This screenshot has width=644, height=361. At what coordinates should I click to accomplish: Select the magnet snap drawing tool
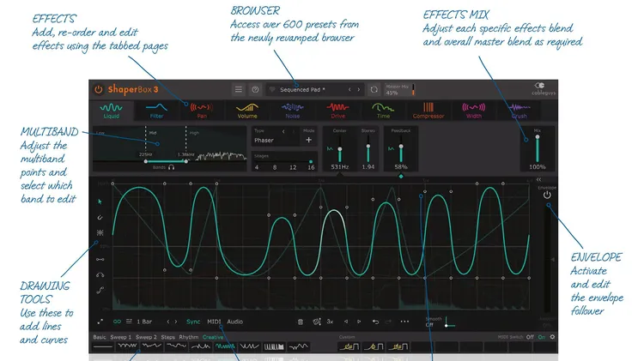pos(100,217)
